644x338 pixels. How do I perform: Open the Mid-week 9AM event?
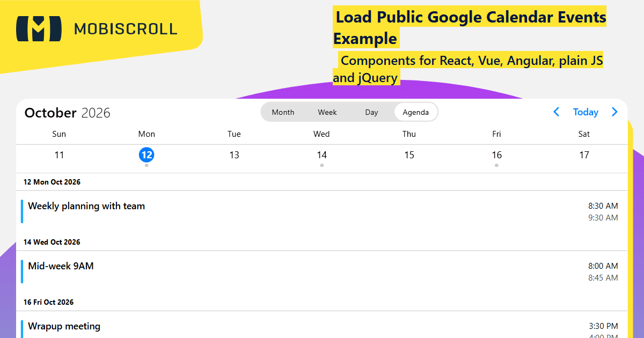[321, 271]
